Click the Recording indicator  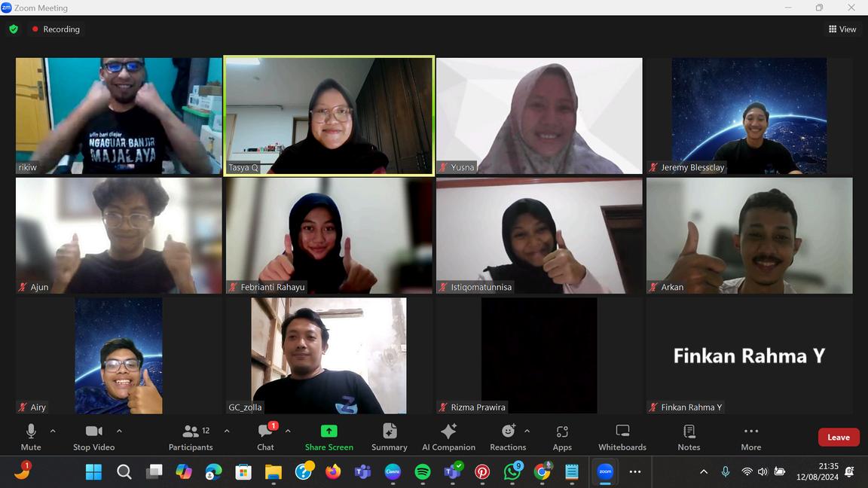coord(56,29)
